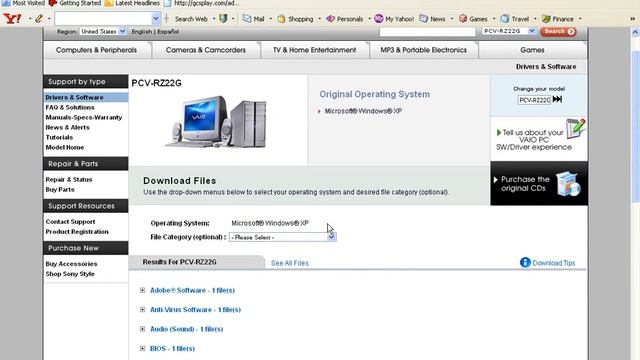Open FAQ & Solutions sidebar link
The width and height of the screenshot is (640, 360).
click(70, 107)
